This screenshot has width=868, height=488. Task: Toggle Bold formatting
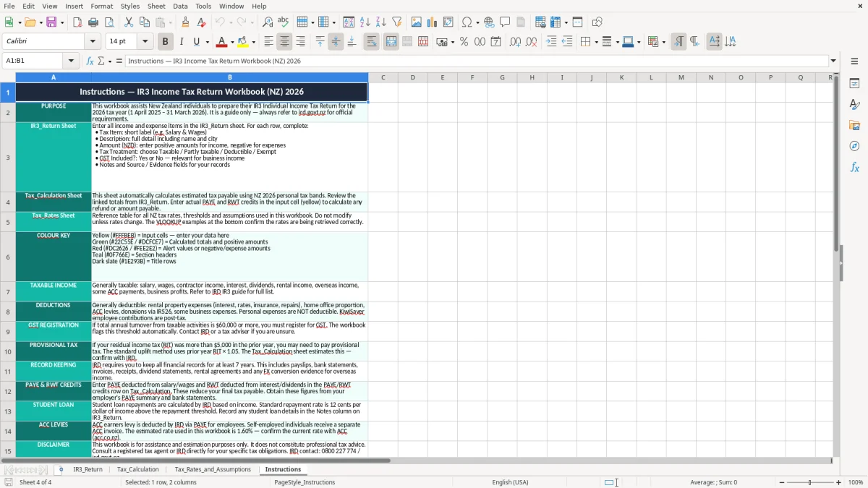click(x=165, y=42)
